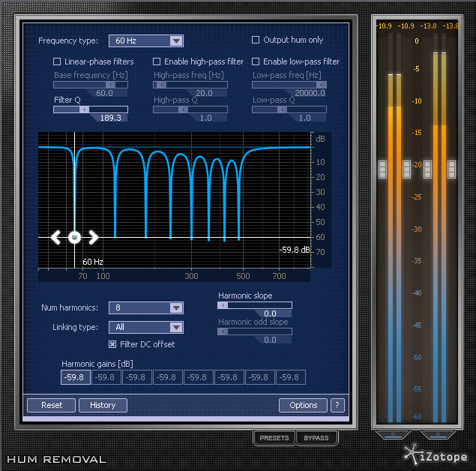Uncheck the Filter DC offset checkbox

click(x=113, y=344)
